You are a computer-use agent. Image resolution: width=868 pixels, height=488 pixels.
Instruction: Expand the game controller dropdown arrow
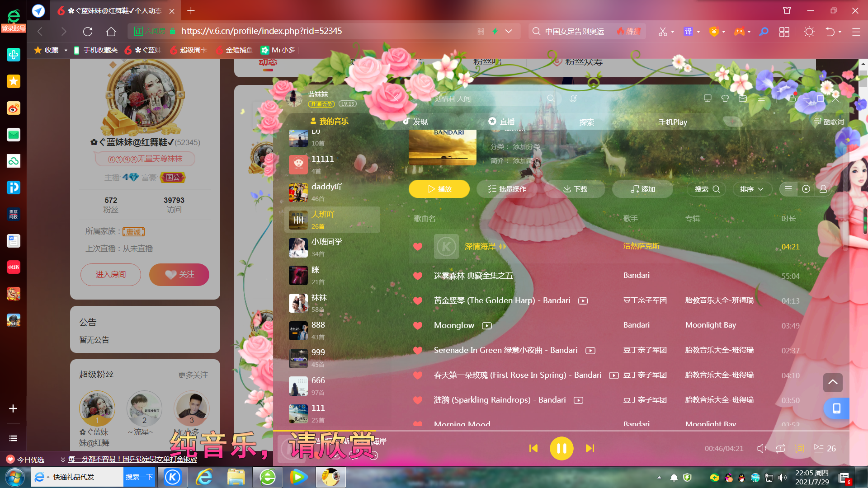click(749, 32)
